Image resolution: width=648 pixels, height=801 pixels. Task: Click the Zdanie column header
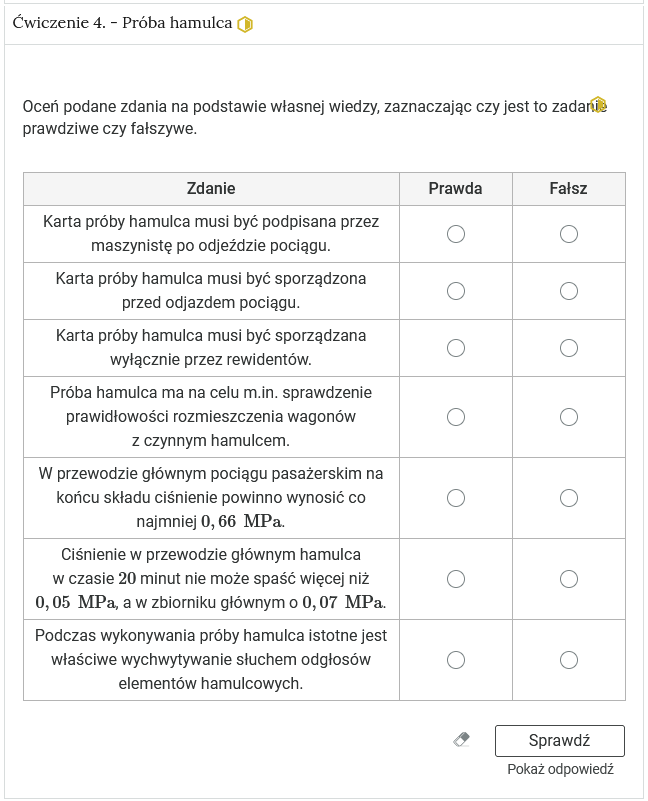click(212, 188)
